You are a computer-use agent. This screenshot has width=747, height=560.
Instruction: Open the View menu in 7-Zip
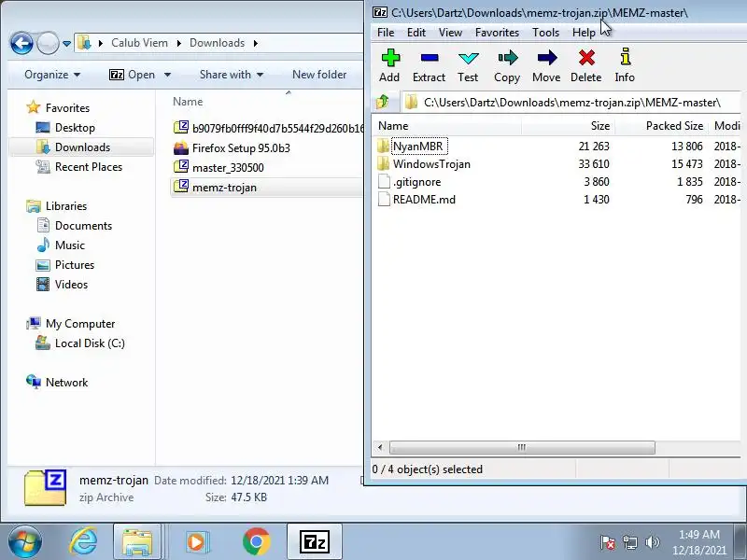450,33
